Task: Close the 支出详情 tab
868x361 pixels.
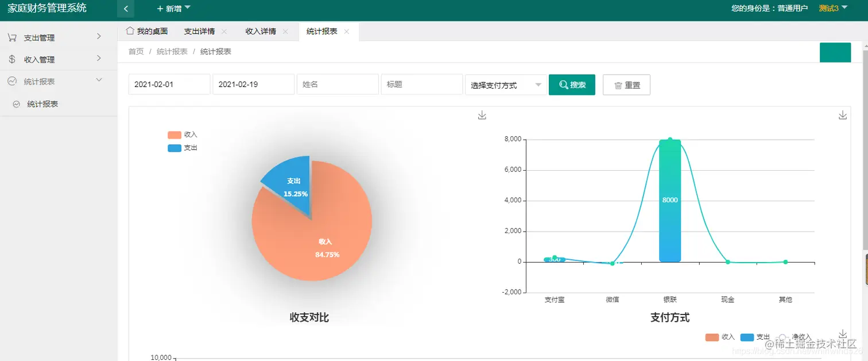Action: point(224,32)
